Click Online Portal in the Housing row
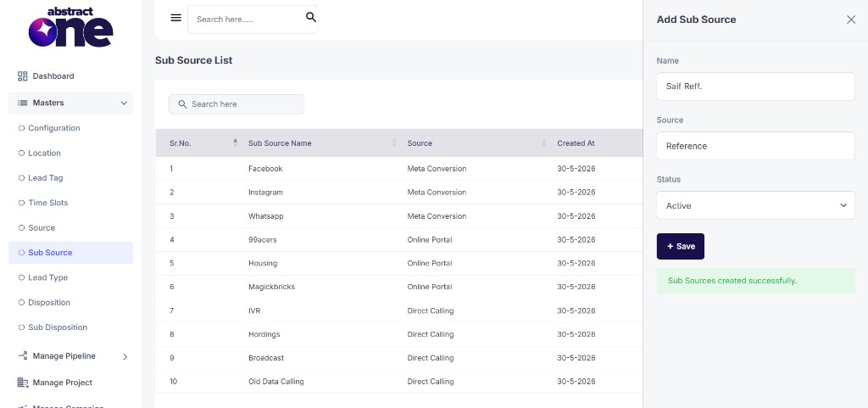The image size is (868, 408). coord(430,263)
